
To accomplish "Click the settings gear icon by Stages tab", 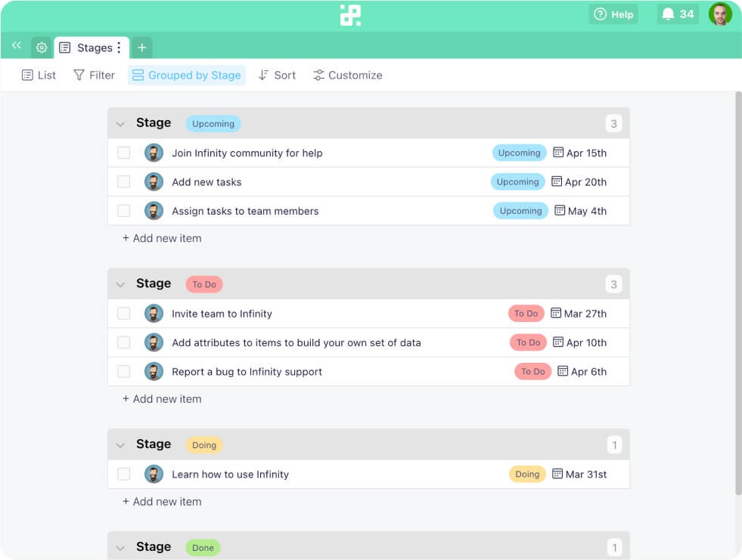I will pyautogui.click(x=42, y=48).
